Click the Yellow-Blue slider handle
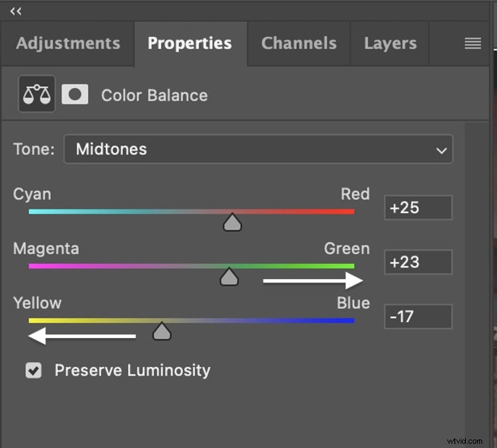This screenshot has width=497, height=448. click(162, 332)
